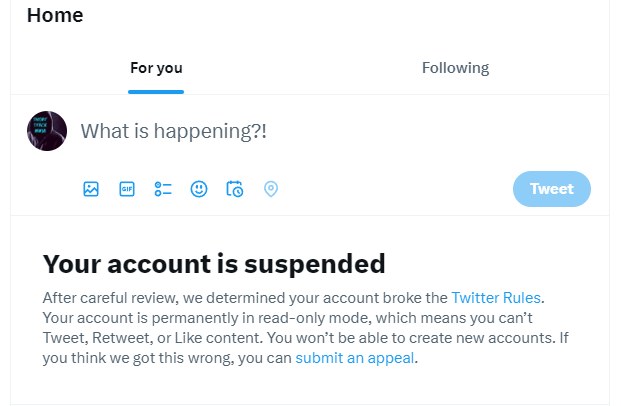Open the GIF picker icon

tap(127, 189)
